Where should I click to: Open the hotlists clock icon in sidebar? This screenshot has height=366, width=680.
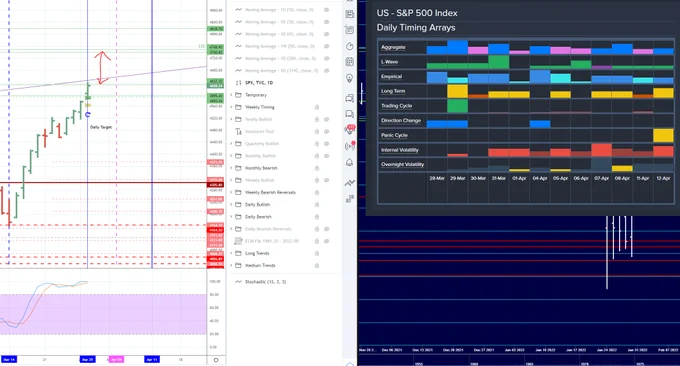[x=350, y=46]
